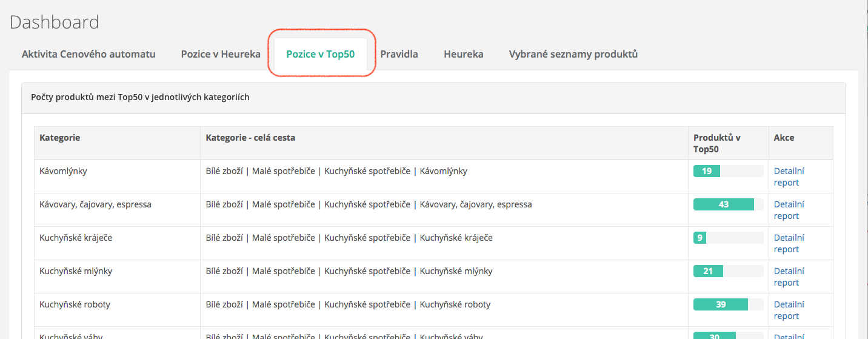Screen dimensions: 868x339
Task: View Detailní report for Kuchyňské kráječe
Action: click(789, 243)
